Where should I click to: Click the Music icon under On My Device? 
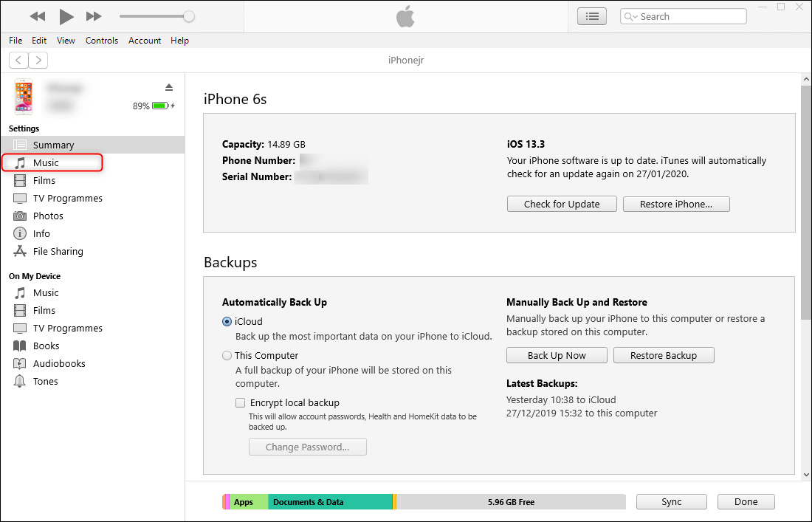tap(20, 293)
